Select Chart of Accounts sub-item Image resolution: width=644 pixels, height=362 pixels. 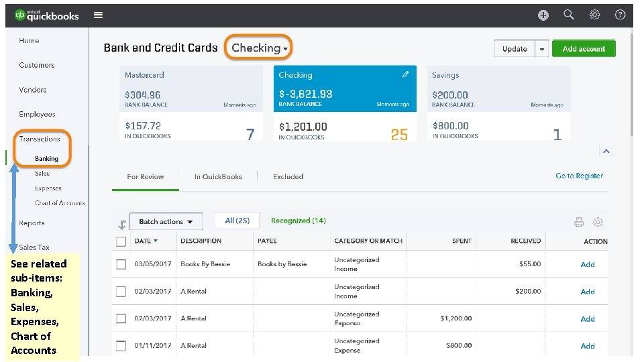(x=60, y=202)
